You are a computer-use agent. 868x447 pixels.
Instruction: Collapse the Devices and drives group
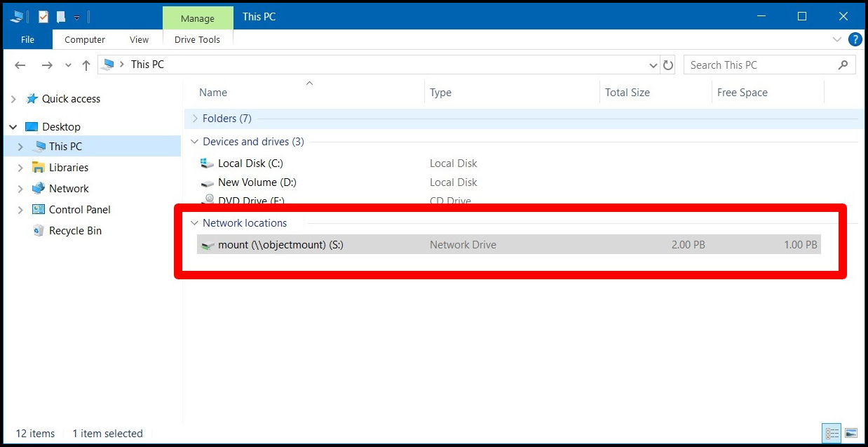(195, 142)
